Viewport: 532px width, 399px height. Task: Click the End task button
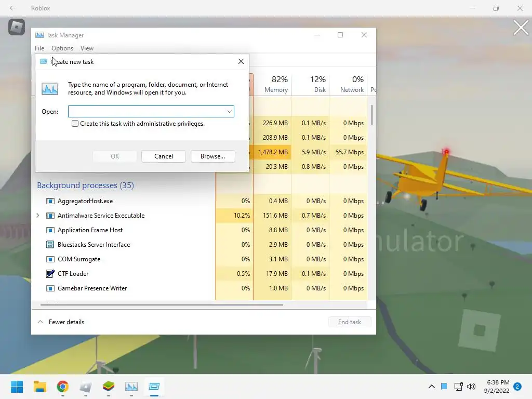[x=350, y=322]
